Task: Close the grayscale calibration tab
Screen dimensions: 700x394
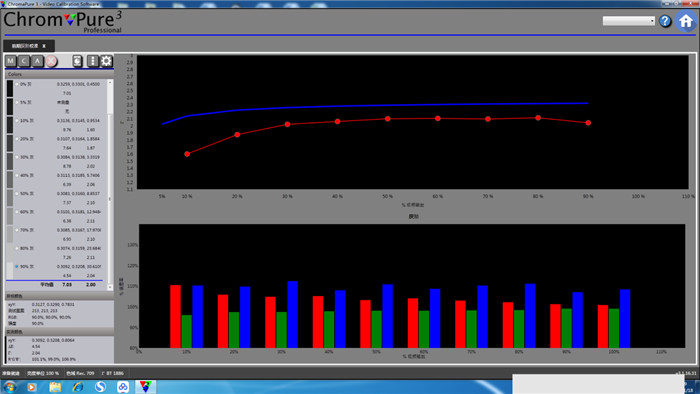Action: (44, 46)
